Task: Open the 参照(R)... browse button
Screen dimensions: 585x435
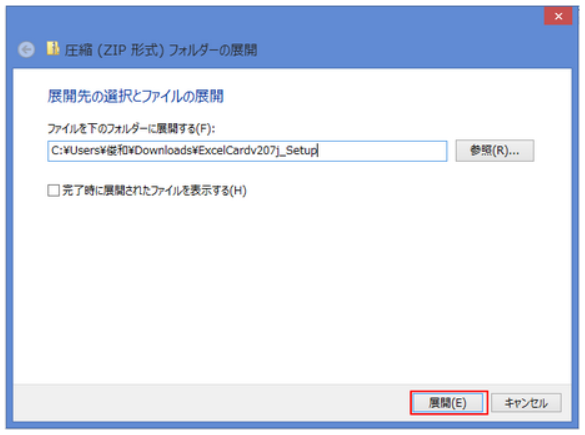Action: click(x=494, y=151)
